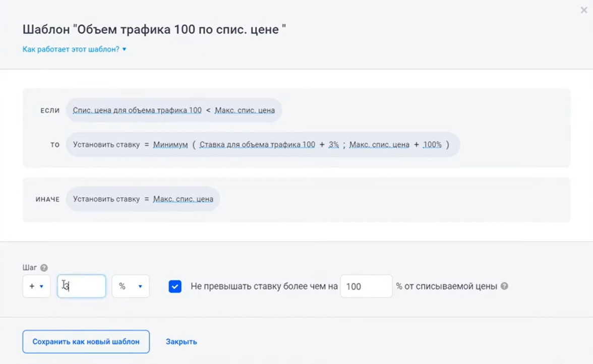Click the Закрыть link
This screenshot has height=364, width=593.
pyautogui.click(x=181, y=342)
